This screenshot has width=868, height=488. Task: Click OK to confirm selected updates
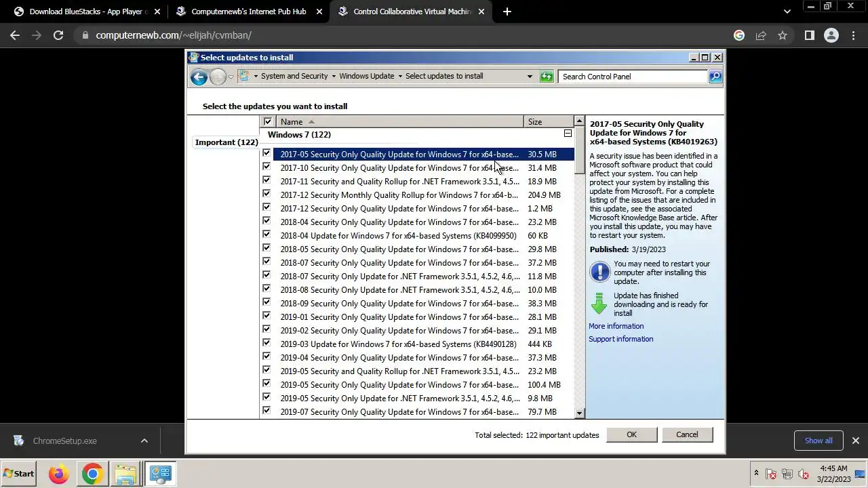pos(631,434)
